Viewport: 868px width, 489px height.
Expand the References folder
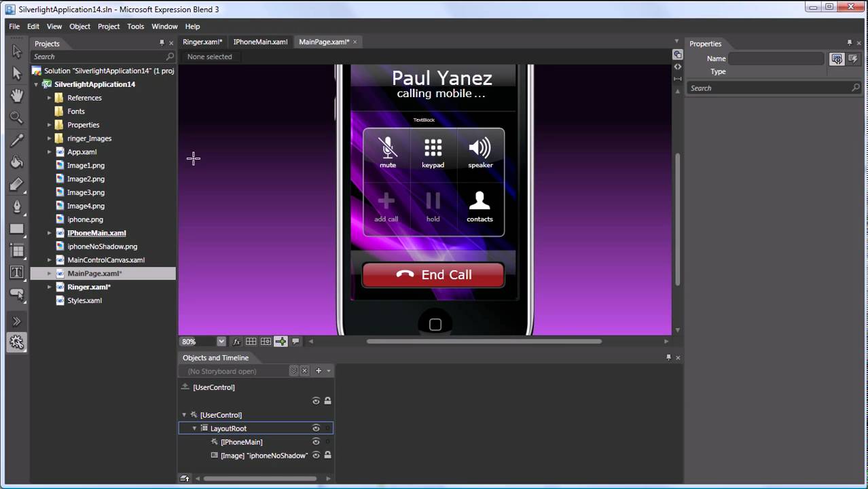pyautogui.click(x=49, y=98)
